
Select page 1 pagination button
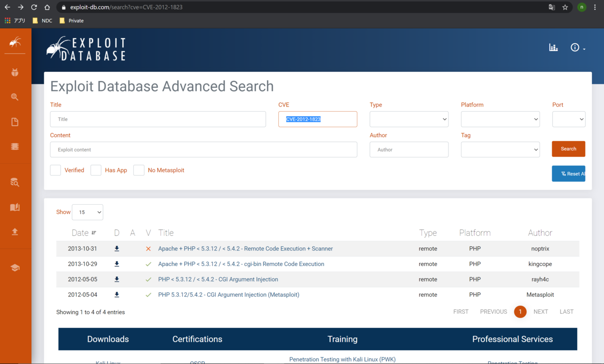coord(520,312)
